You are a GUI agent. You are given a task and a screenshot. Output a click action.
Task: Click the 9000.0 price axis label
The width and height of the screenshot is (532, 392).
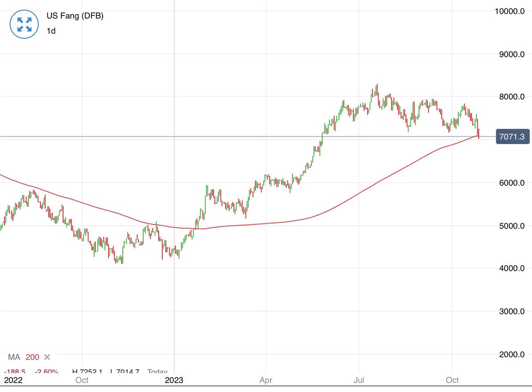coord(512,54)
